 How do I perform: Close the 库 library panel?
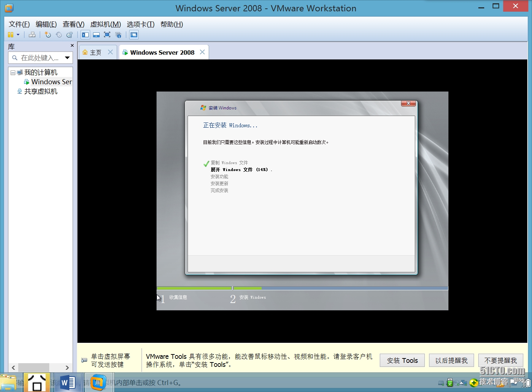tap(72, 45)
